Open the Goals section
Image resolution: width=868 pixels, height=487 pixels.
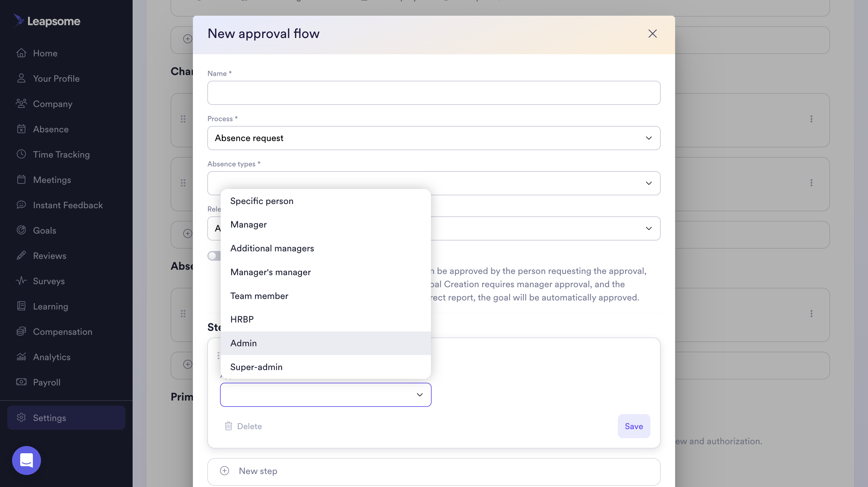pyautogui.click(x=45, y=230)
